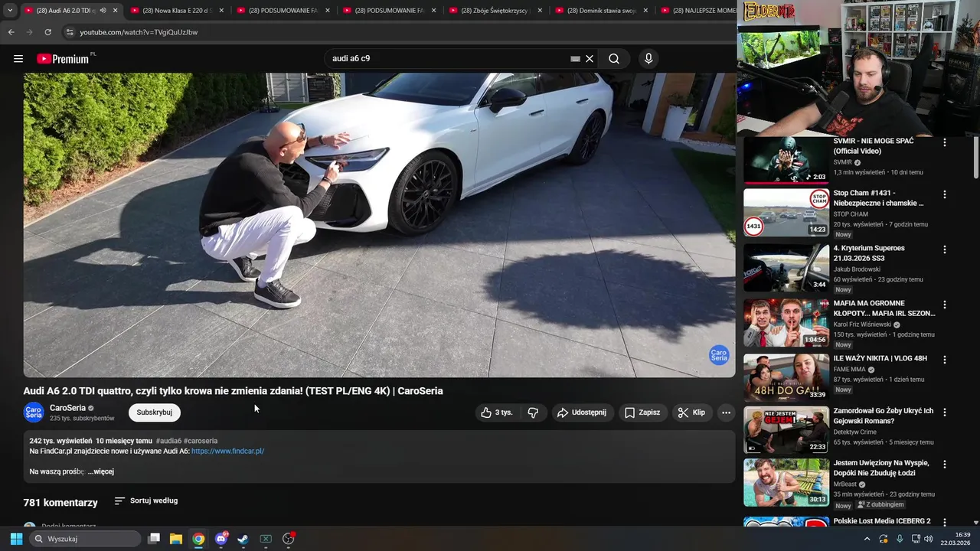980x551 pixels.
Task: Open the tab search dropdown arrow
Action: (x=10, y=11)
